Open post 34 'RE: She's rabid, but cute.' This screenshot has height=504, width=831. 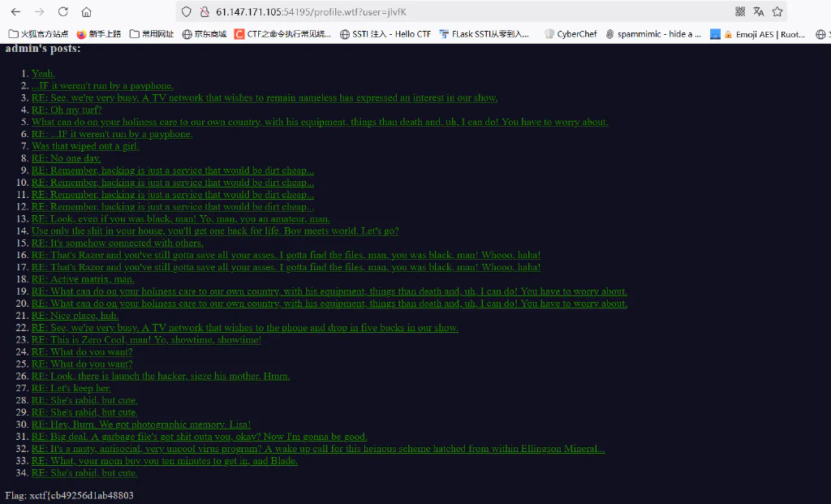point(84,473)
